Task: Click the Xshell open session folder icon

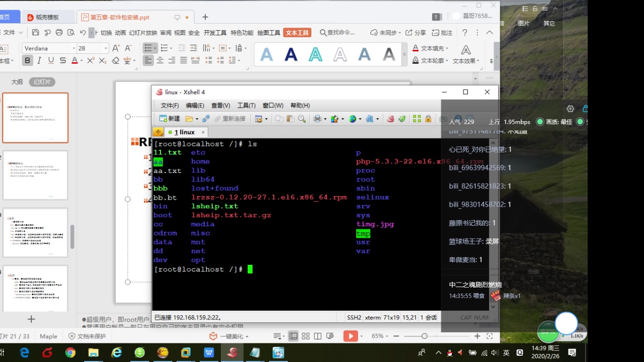Action: (189, 119)
